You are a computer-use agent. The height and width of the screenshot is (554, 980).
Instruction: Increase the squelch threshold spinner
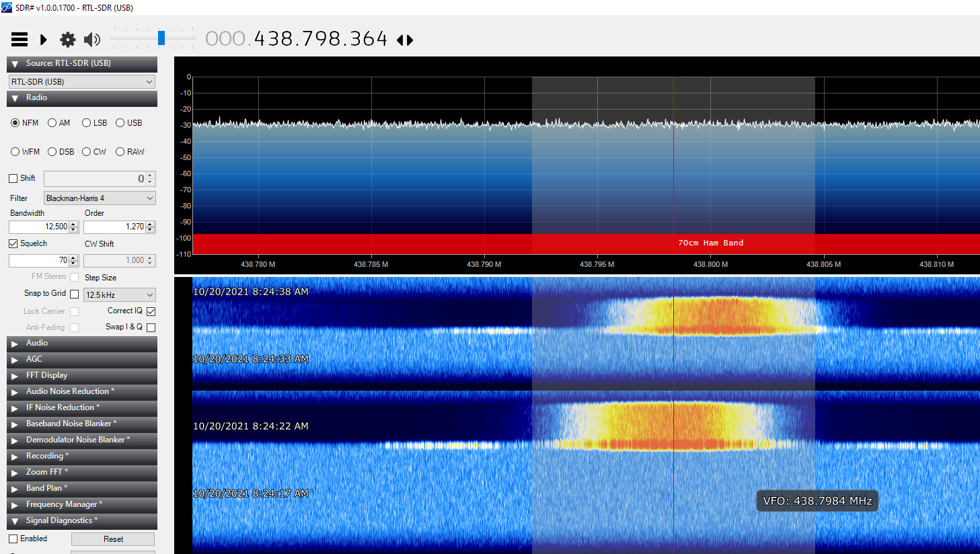pyautogui.click(x=73, y=258)
